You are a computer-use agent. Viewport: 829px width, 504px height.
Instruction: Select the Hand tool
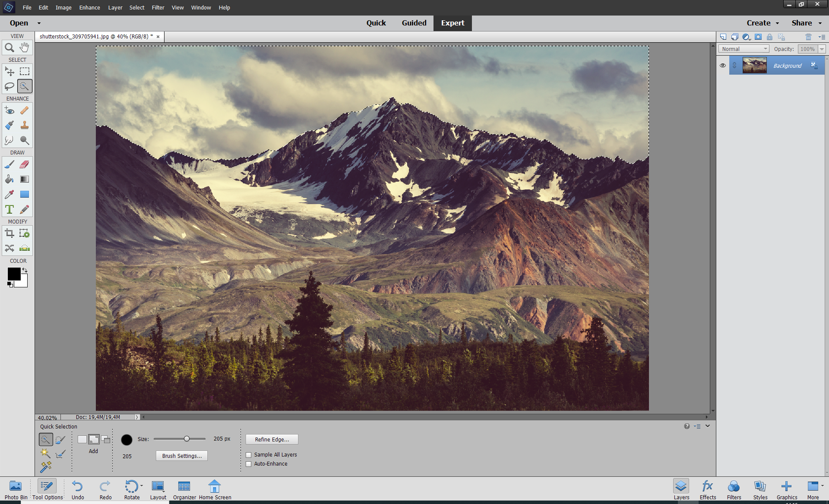click(25, 47)
